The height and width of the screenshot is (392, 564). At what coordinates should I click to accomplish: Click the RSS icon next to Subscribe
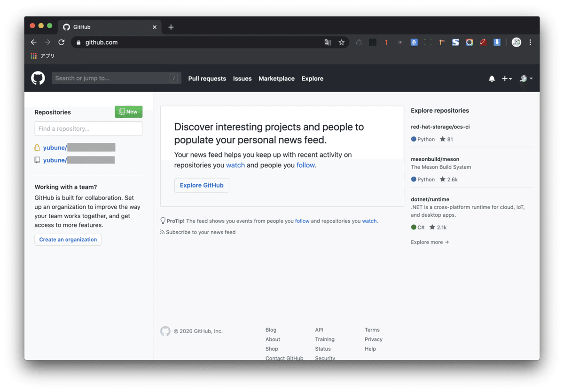point(162,232)
